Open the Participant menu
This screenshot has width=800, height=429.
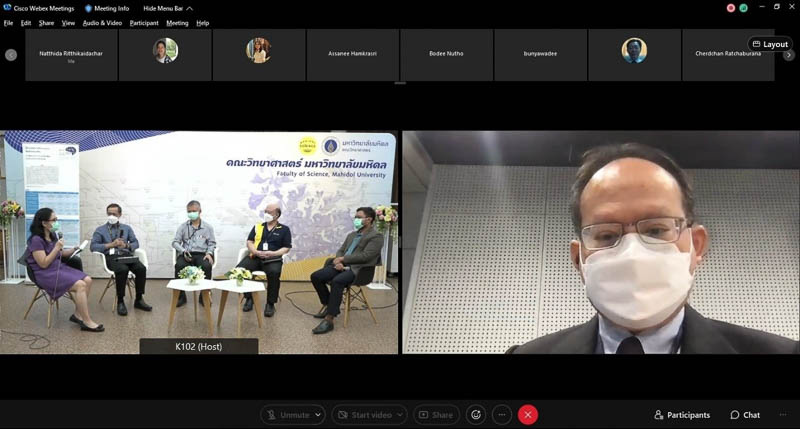click(144, 22)
